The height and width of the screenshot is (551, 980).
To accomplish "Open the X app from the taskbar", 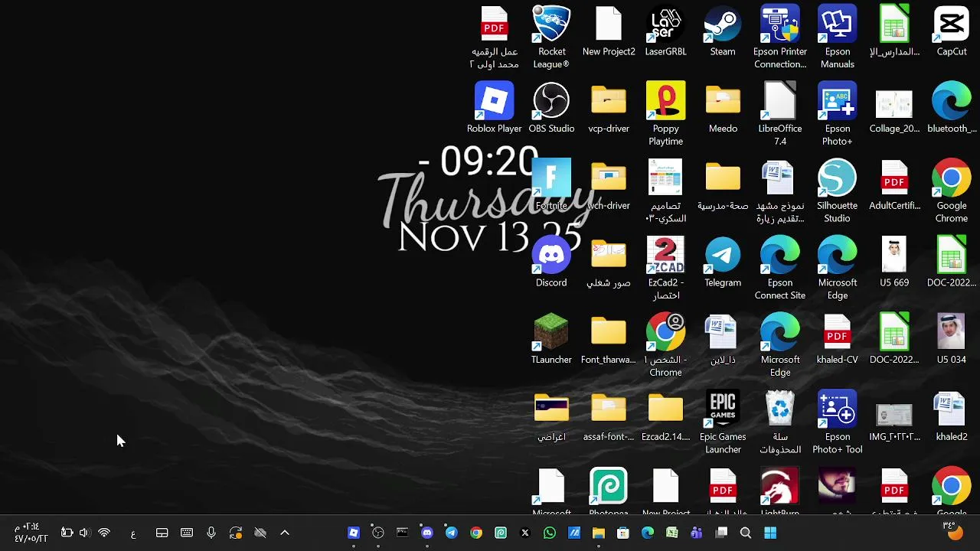I will 525,533.
